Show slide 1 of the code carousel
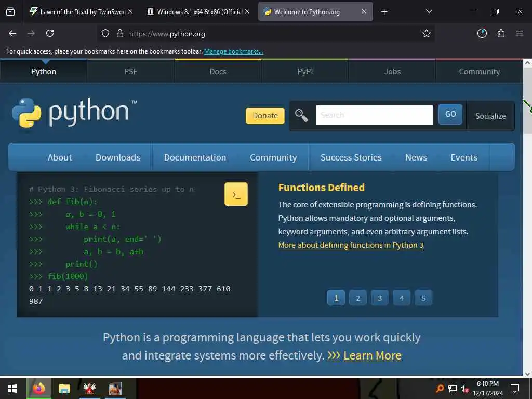The height and width of the screenshot is (399, 532). 336,298
